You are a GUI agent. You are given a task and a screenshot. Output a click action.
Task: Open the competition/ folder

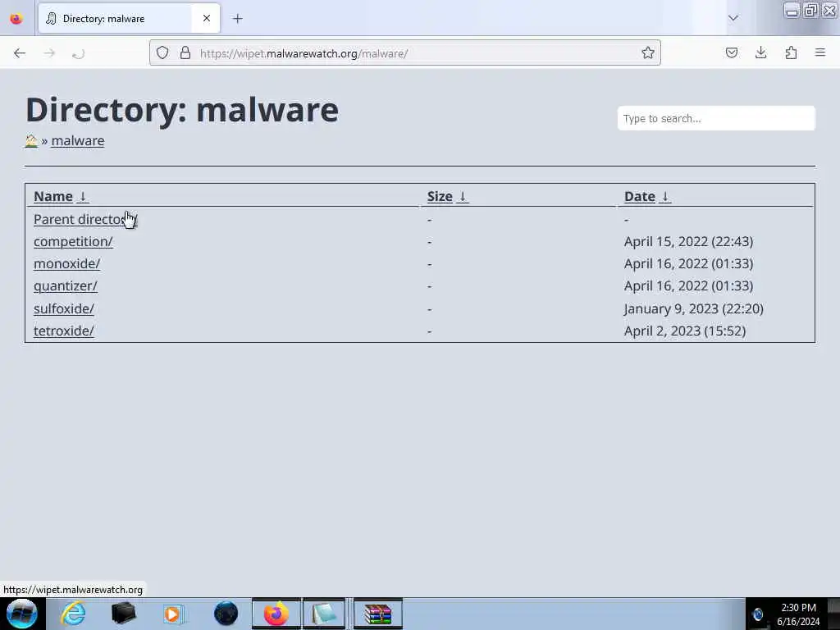tap(73, 242)
